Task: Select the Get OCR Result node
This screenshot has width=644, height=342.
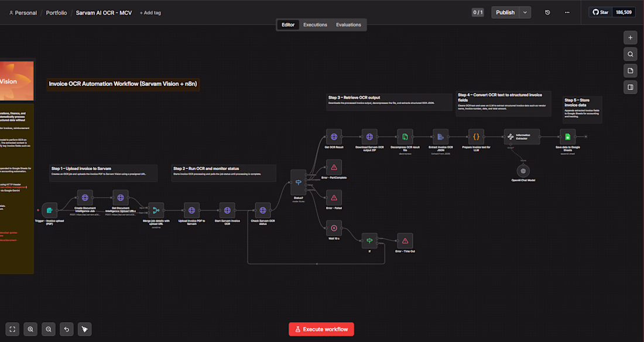Action: coord(334,137)
